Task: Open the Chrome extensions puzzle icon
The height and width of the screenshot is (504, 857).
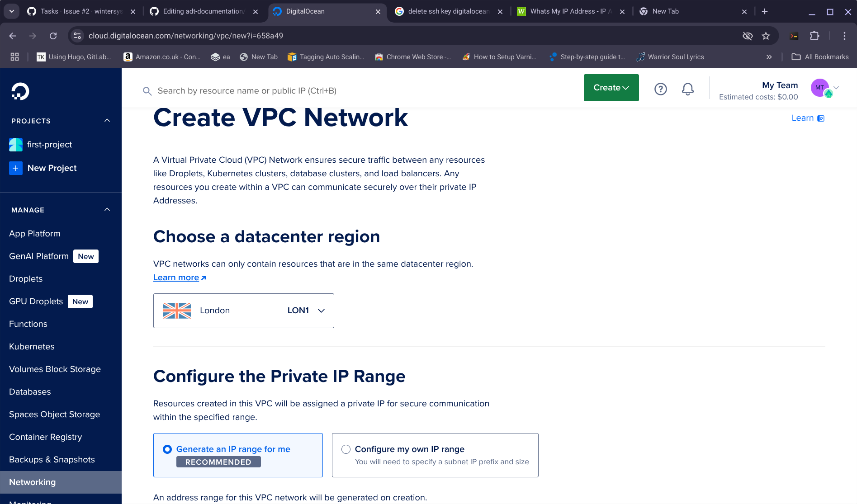Action: tap(814, 36)
